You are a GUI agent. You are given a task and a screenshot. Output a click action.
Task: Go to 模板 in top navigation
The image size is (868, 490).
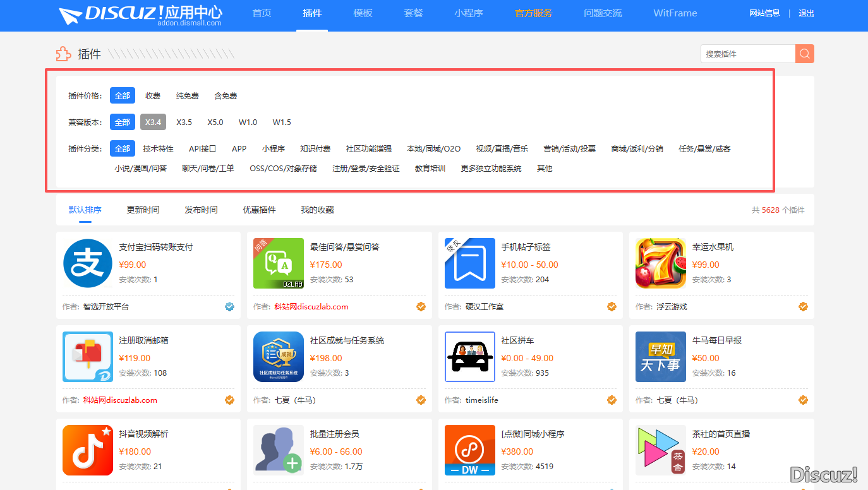point(363,13)
